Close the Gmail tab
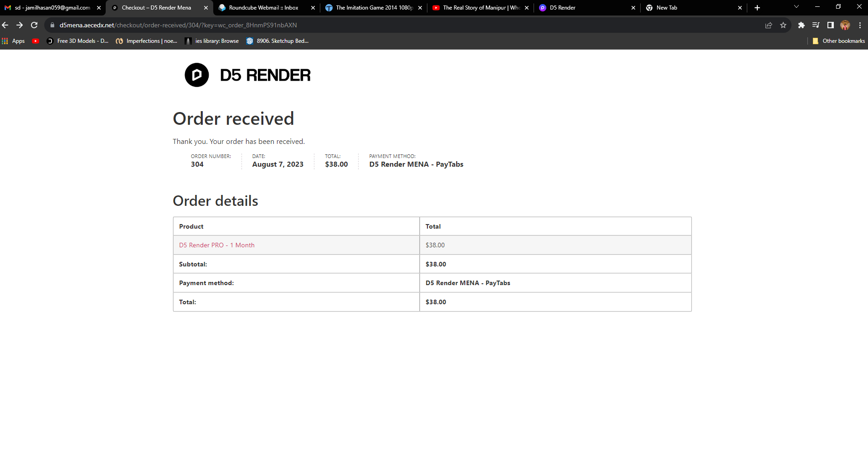 [x=99, y=8]
